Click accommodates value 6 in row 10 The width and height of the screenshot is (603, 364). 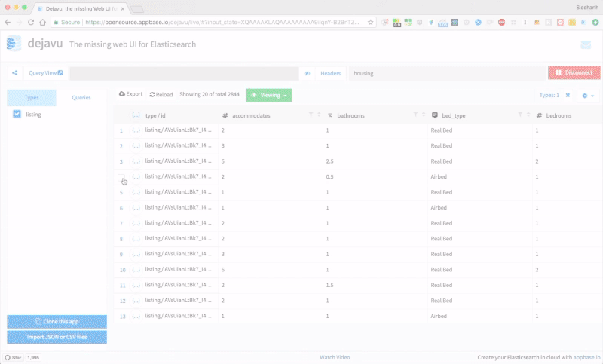tap(223, 270)
